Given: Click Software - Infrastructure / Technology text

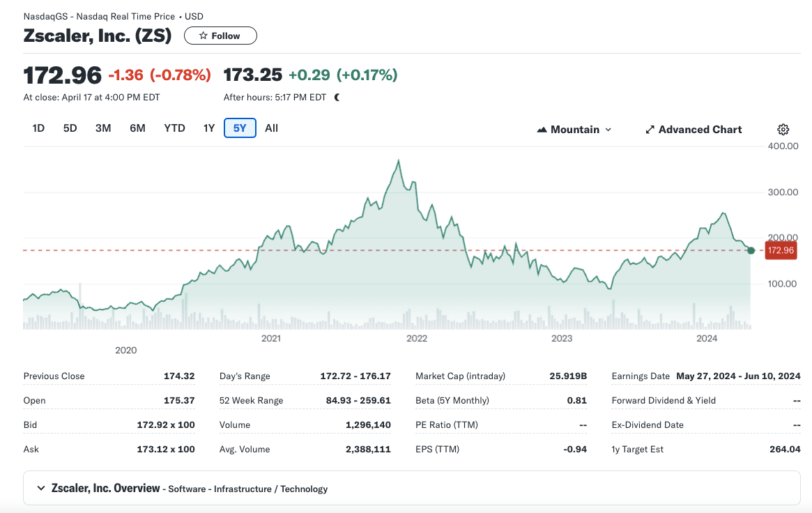Looking at the screenshot, I should coord(248,489).
